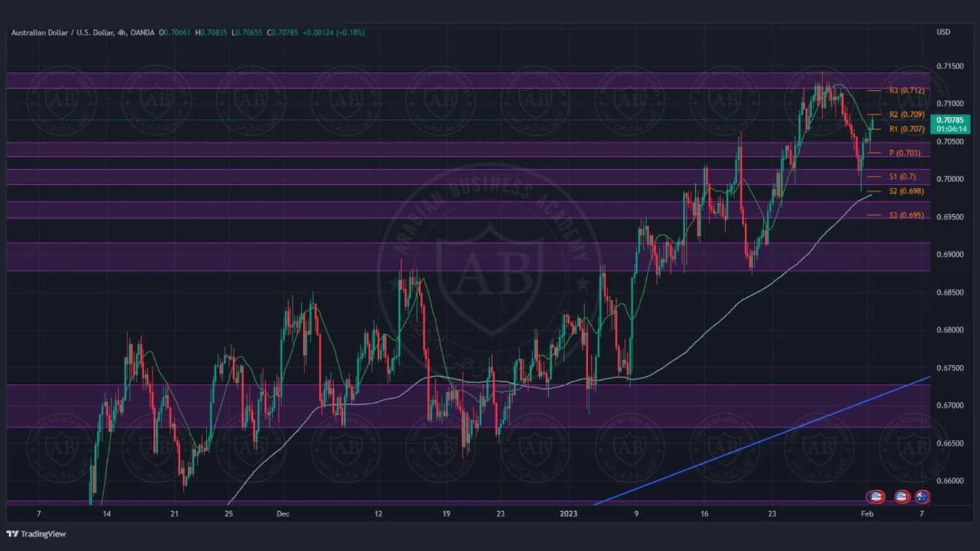Click 0.66500 on the price axis
This screenshot has height=551, width=980.
(x=950, y=443)
